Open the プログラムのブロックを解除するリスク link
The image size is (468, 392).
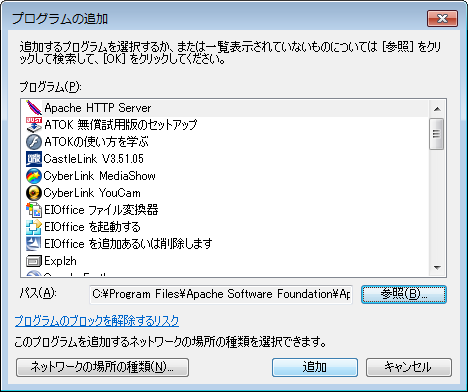97,321
